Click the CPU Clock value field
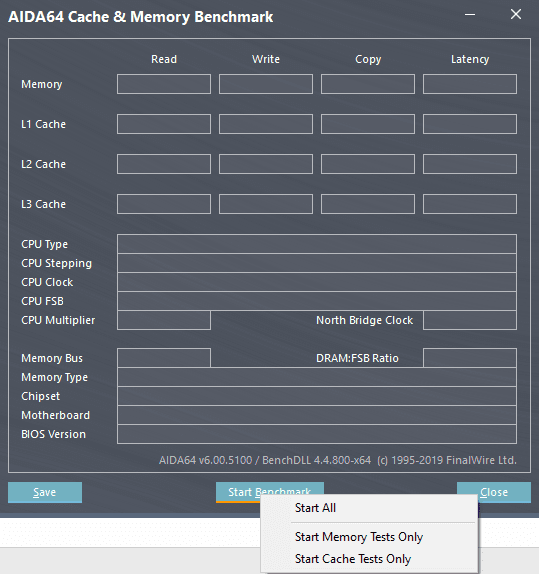The width and height of the screenshot is (539, 574). 317,282
